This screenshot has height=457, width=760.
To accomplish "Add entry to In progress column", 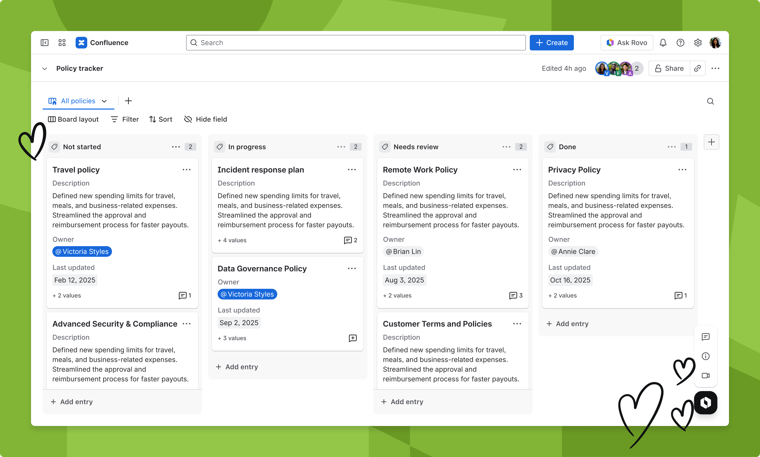I will [x=237, y=367].
